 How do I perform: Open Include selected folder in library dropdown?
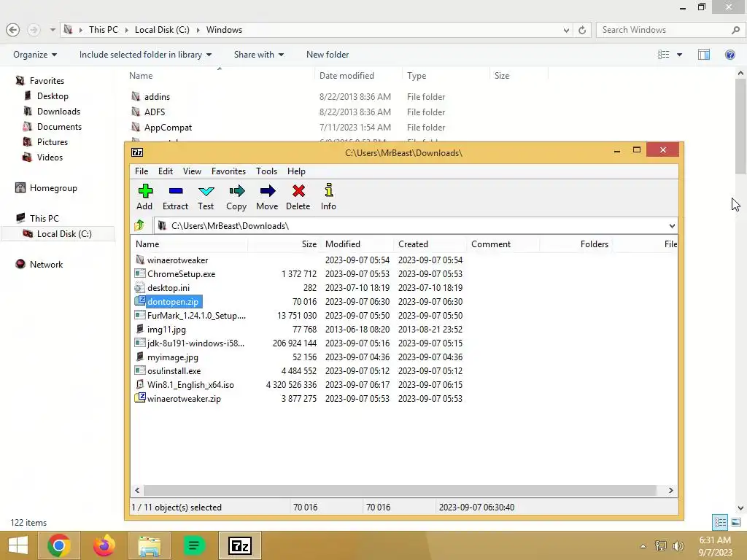tap(145, 55)
